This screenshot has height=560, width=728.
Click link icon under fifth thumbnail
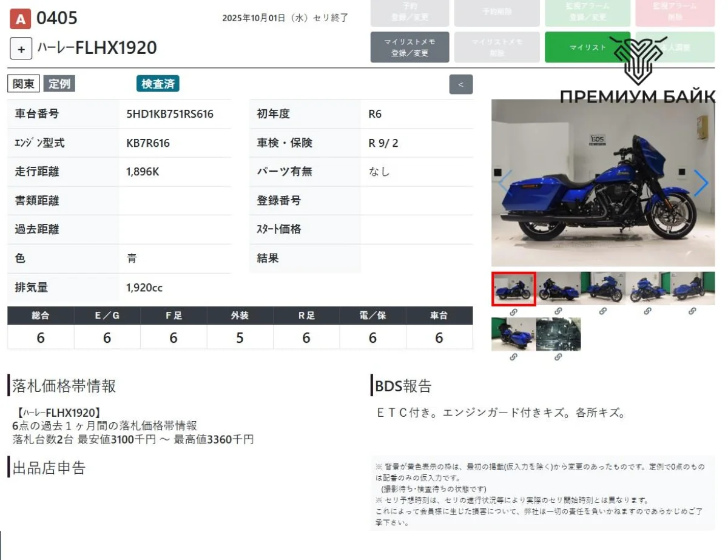click(x=692, y=311)
